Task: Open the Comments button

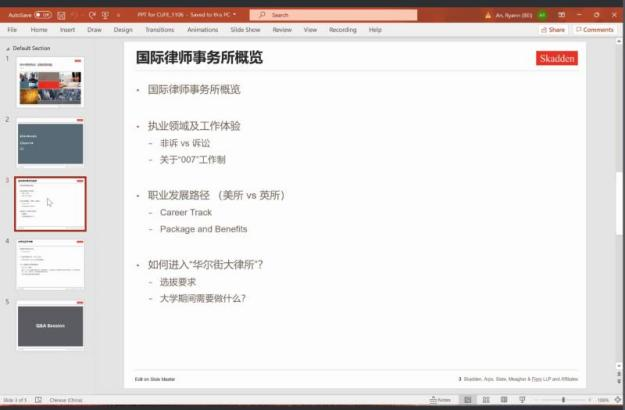Action: point(595,30)
